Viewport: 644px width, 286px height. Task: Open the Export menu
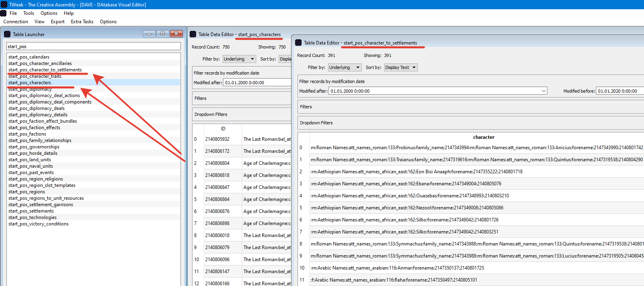(58, 22)
